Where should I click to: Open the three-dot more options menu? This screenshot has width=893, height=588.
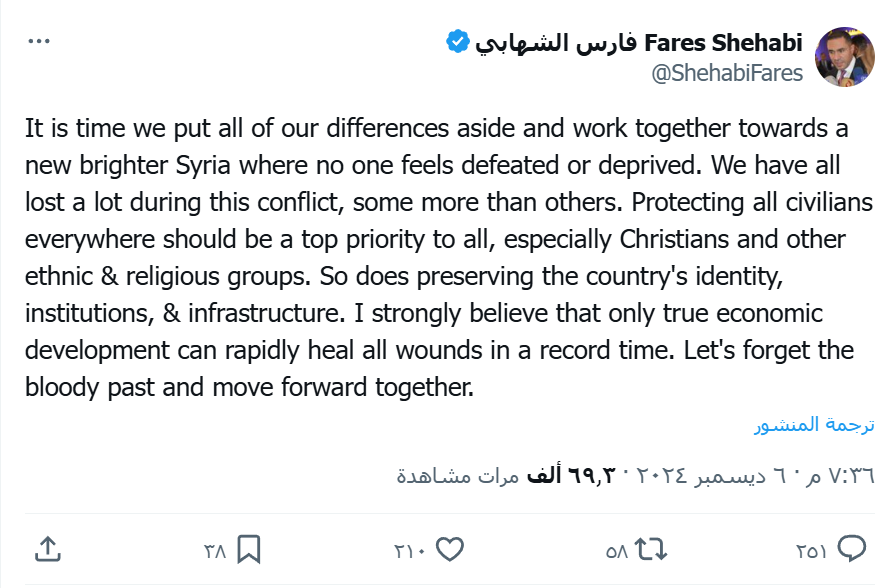[x=39, y=42]
